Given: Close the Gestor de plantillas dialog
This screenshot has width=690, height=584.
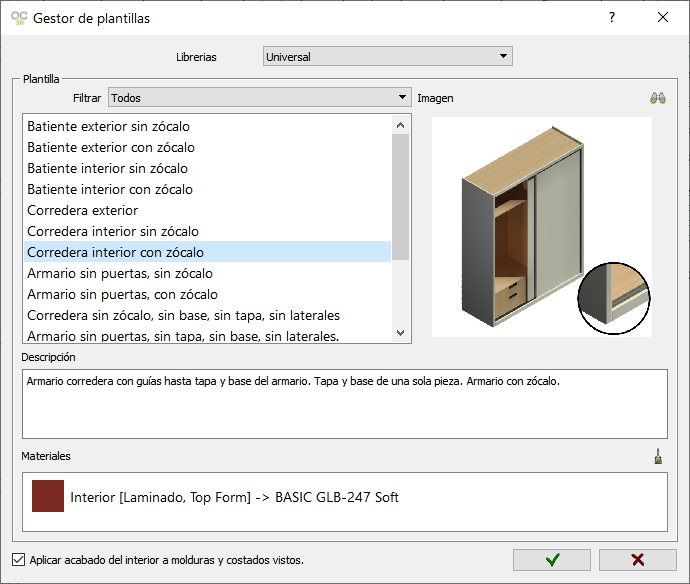Looking at the screenshot, I should pos(663,17).
